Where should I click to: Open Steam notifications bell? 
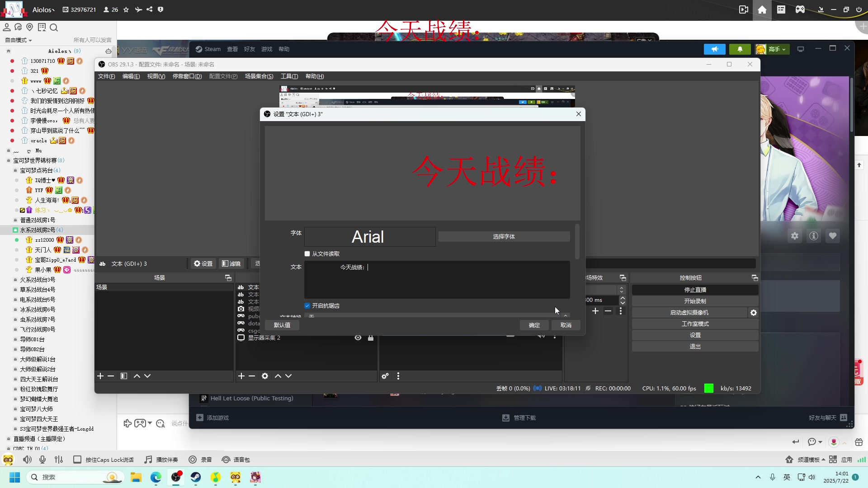tap(740, 49)
